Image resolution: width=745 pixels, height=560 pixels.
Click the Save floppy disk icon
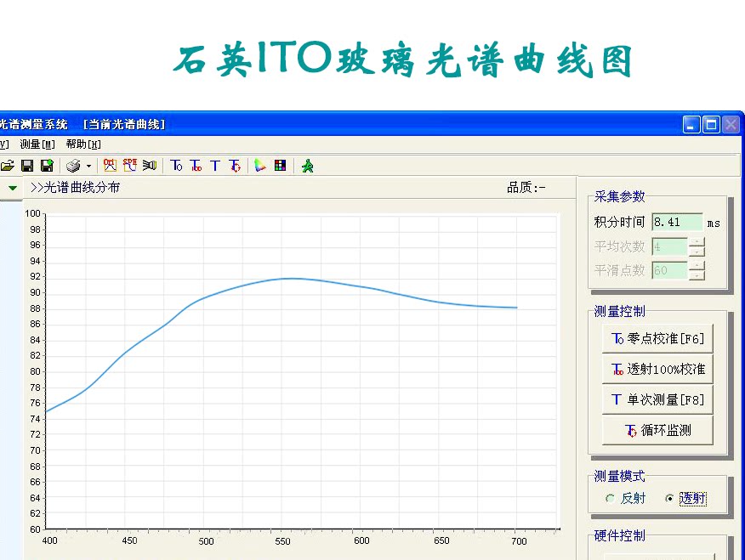(x=27, y=166)
